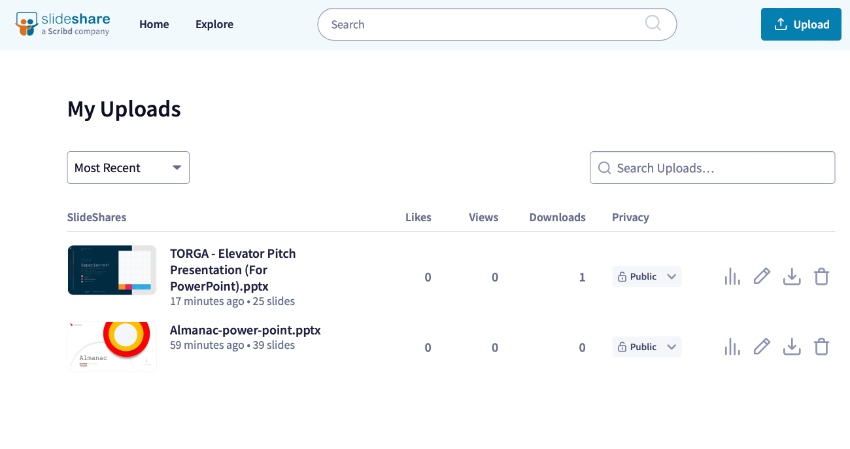View analytics for TORGA Elevator Pitch presentation
The height and width of the screenshot is (449, 850).
(x=732, y=277)
